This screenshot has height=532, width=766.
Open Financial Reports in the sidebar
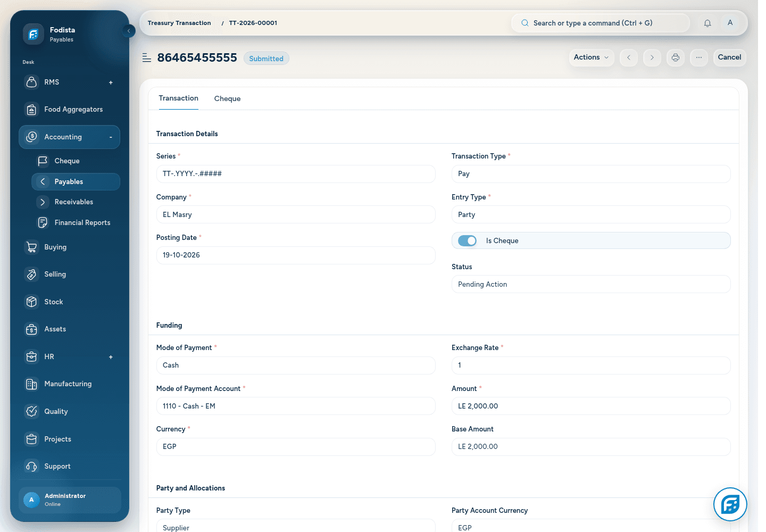coord(76,222)
